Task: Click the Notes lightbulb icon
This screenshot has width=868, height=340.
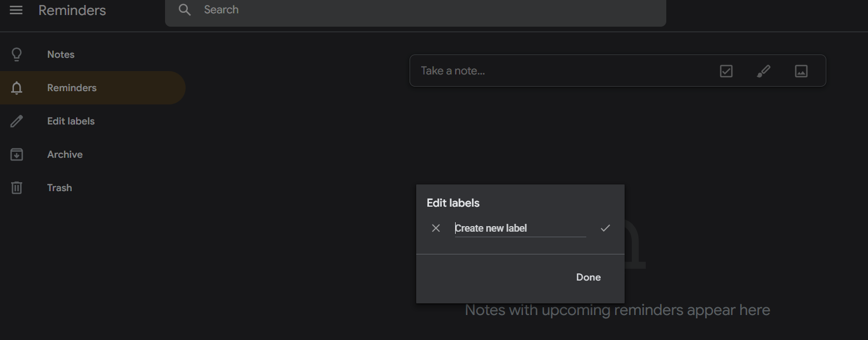Action: tap(17, 54)
